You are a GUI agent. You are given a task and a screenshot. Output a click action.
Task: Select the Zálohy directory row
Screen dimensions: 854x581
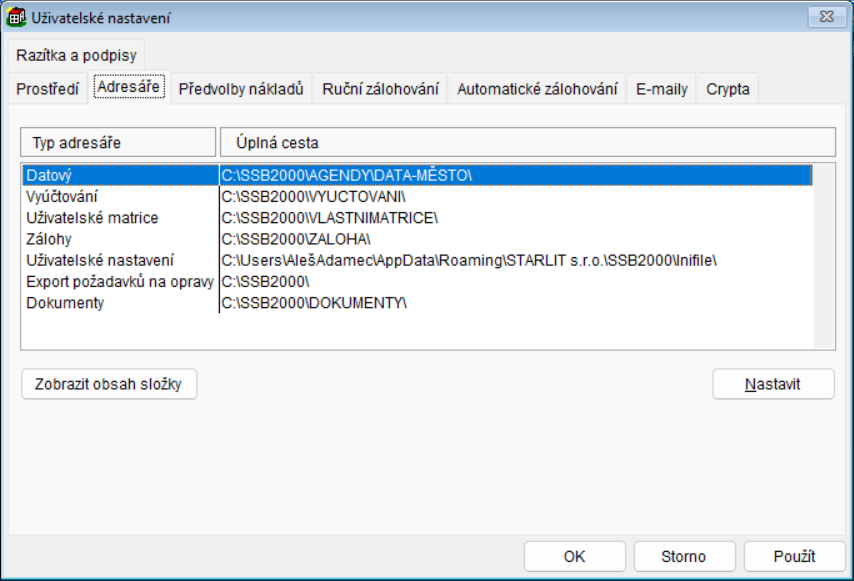tap(120, 239)
